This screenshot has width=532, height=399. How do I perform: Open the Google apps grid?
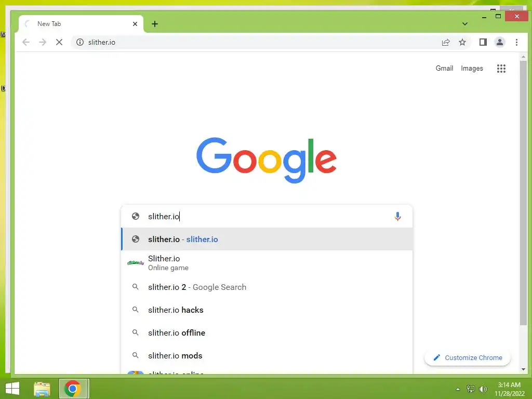click(x=501, y=69)
